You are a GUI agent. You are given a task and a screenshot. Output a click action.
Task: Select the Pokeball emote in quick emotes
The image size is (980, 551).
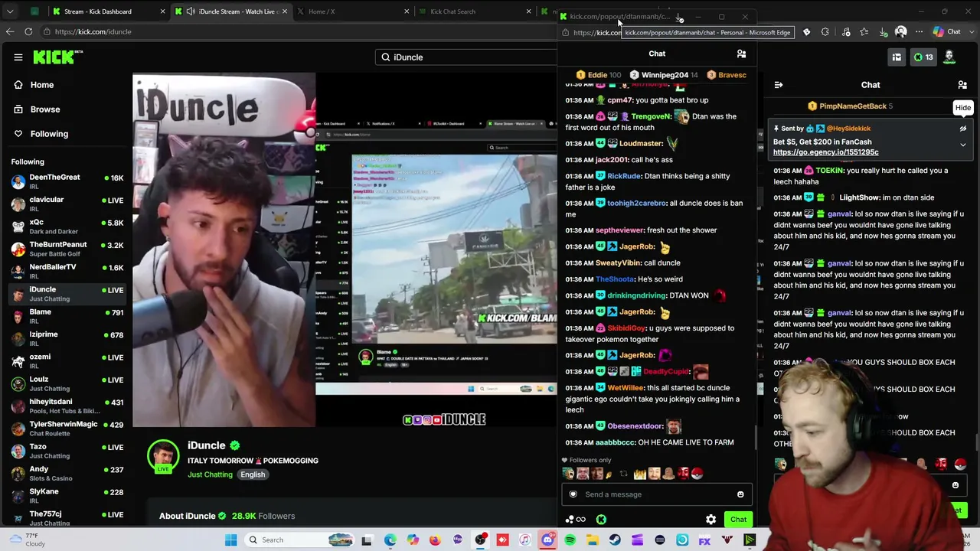coord(697,474)
